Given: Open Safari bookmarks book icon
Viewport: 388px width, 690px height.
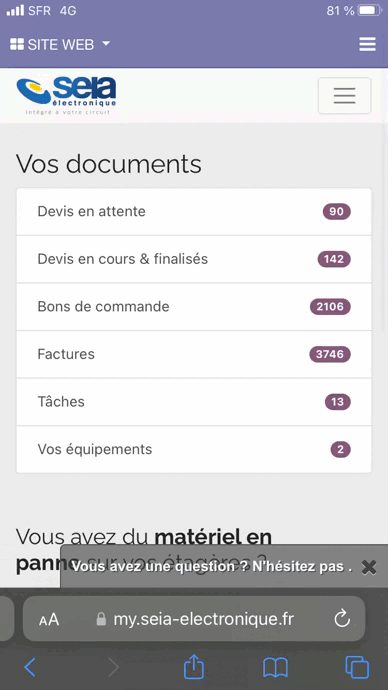Looking at the screenshot, I should (x=275, y=668).
